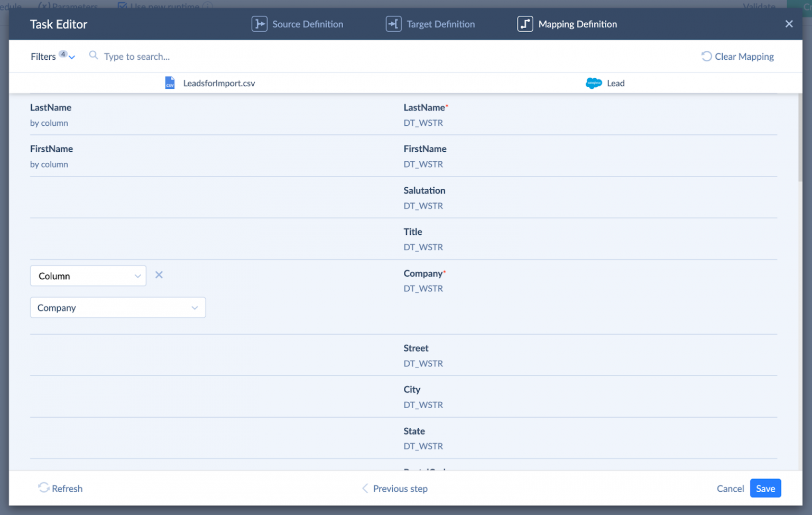Click the Salesforce cloud icon beside Lead
The image size is (812, 515).
tap(594, 83)
